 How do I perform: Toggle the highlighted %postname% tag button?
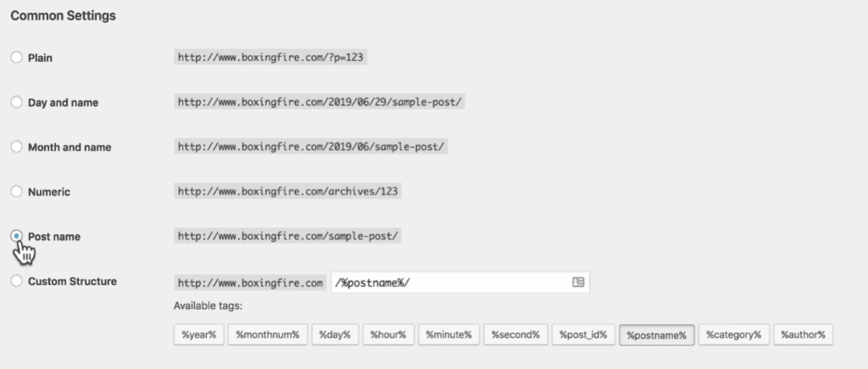(657, 335)
